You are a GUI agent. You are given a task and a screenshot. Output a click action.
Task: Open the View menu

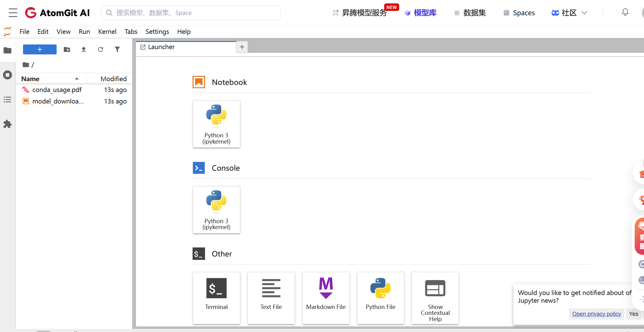[x=63, y=32]
